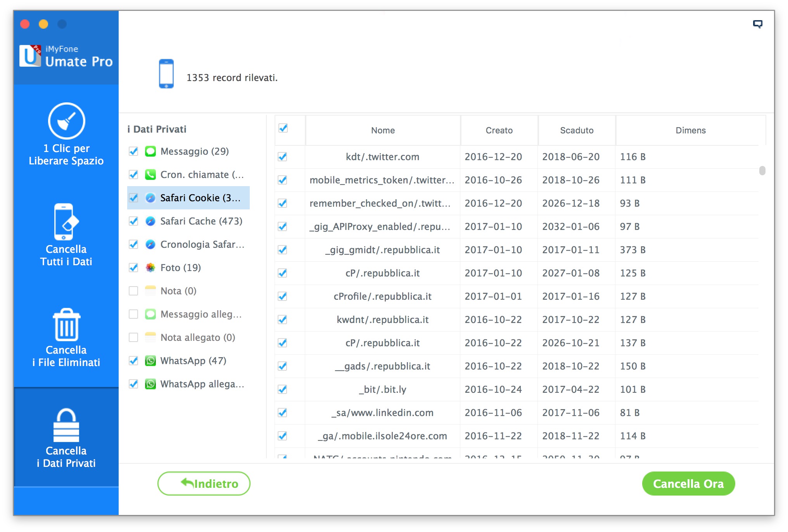Click the green WhatsApp (47) icon
Image resolution: width=788 pixels, height=532 pixels.
pyautogui.click(x=150, y=361)
